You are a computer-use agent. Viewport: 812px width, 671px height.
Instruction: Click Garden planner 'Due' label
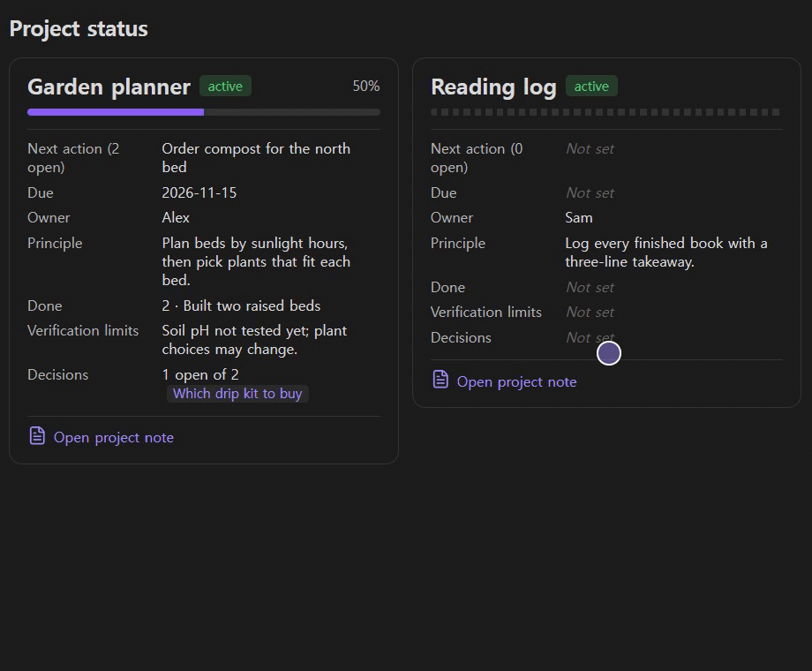tap(41, 192)
